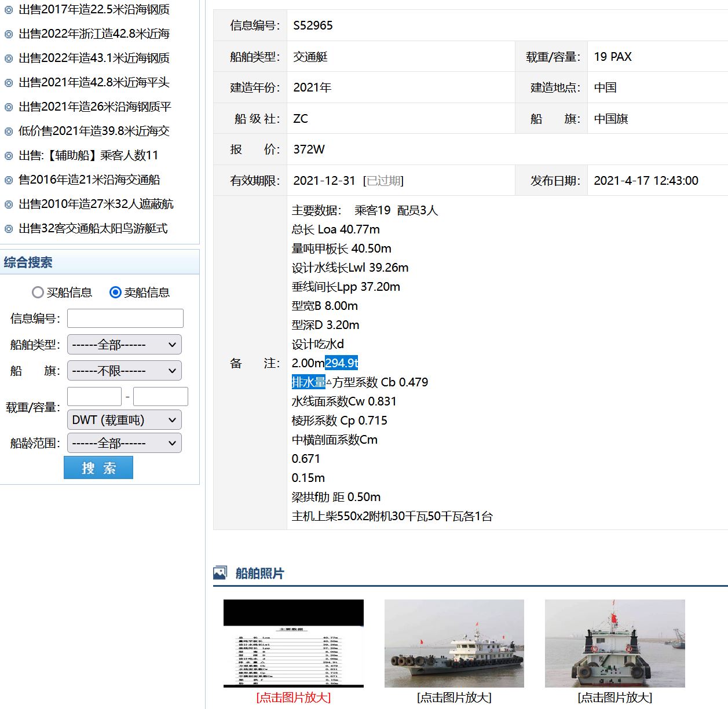Viewport: 728px width, 709px height.
Task: Click the ship photos section picture icon
Action: (x=220, y=573)
